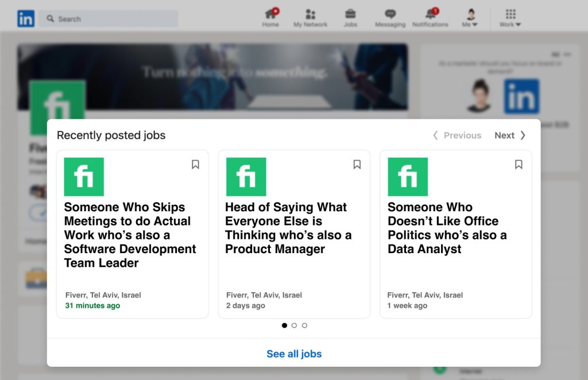
Task: Select the second carousel page dot
Action: 294,325
